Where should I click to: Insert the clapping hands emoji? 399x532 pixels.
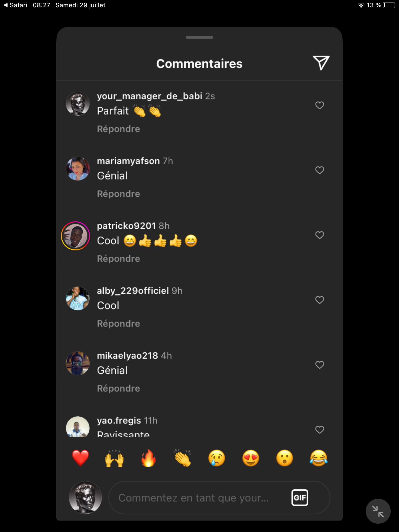[183, 458]
